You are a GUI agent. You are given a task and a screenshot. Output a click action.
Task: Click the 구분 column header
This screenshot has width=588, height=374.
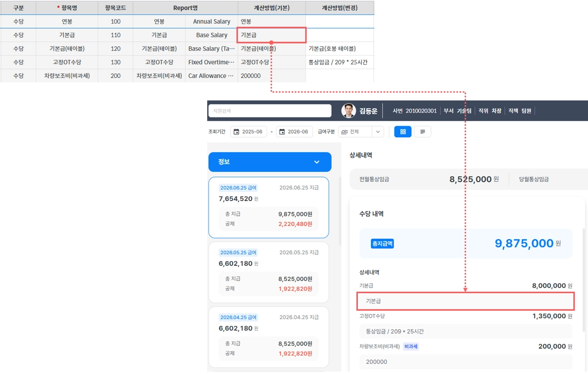(18, 8)
